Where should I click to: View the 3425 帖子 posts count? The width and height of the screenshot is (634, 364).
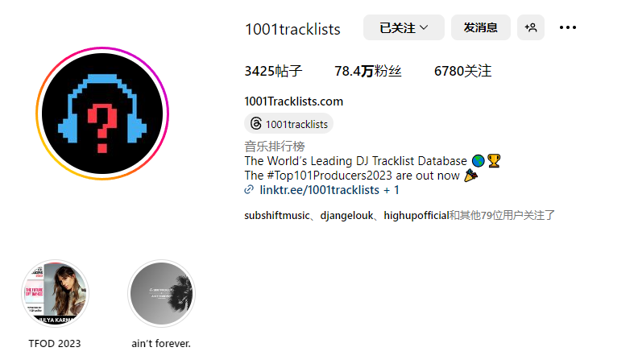coord(273,71)
